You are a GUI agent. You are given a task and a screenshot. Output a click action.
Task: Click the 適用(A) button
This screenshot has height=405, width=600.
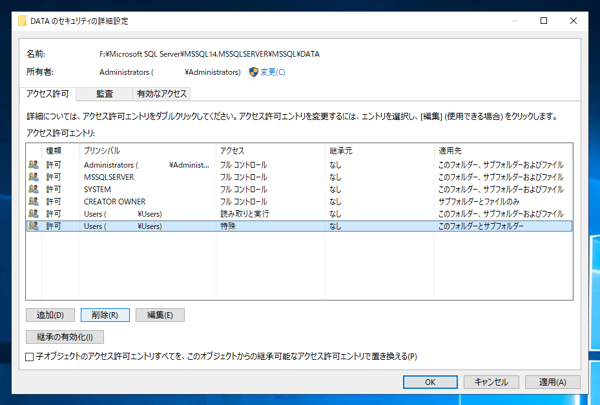pos(553,382)
